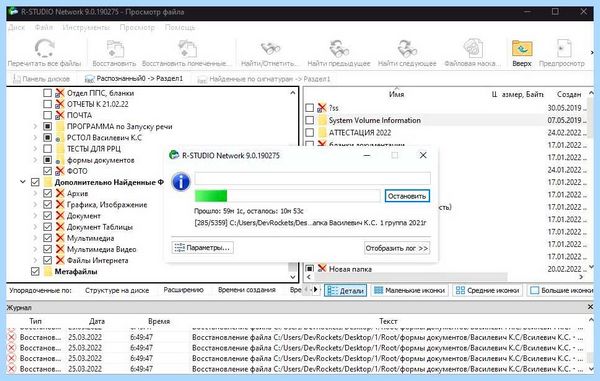Open the Помощь menu
The height and width of the screenshot is (381, 600).
[x=180, y=28]
